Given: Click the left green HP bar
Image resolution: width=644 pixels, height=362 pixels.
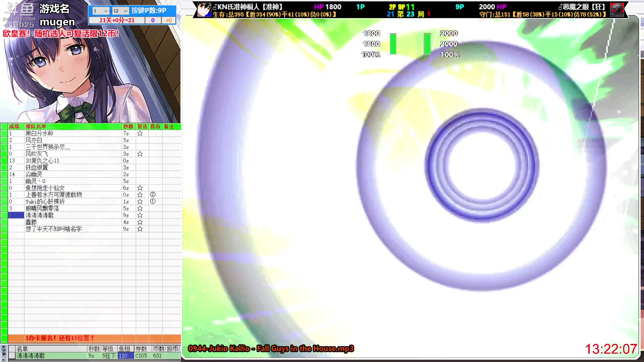Looking at the screenshot, I should [x=393, y=44].
